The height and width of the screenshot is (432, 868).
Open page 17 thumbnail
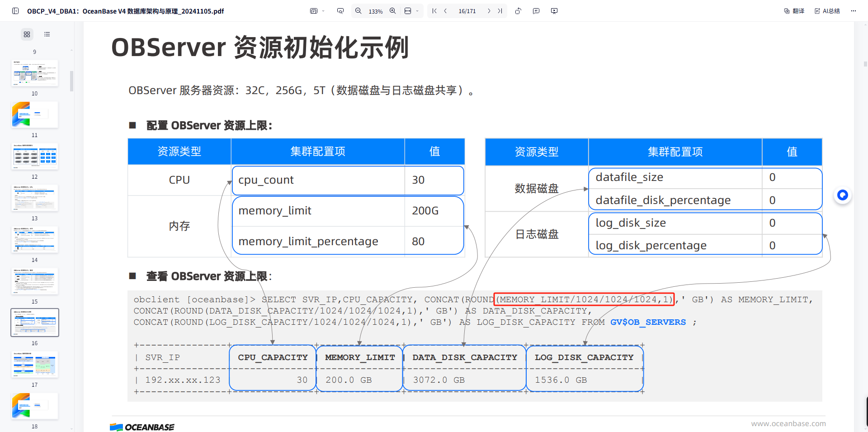tap(35, 364)
